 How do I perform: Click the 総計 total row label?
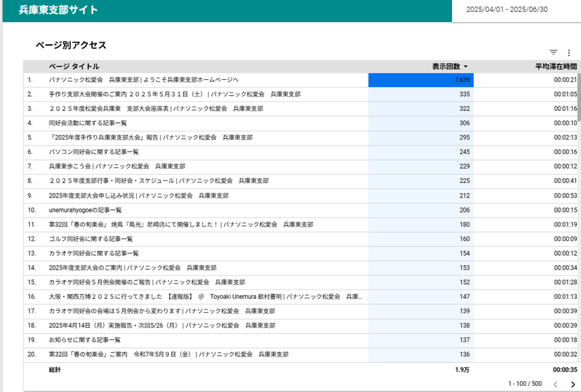pos(55,370)
